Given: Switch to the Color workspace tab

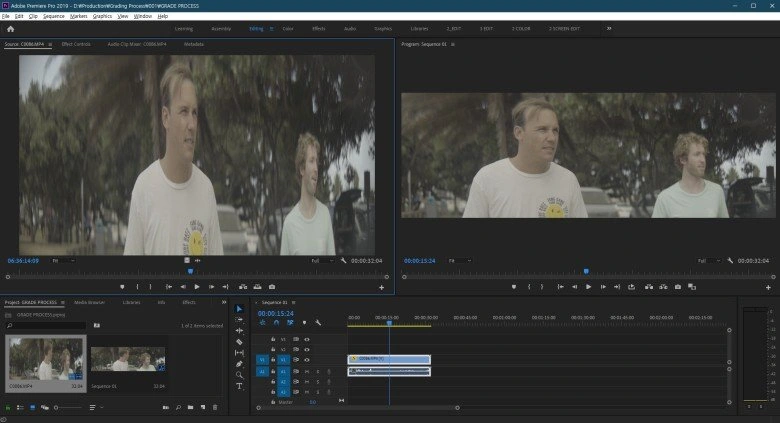Looking at the screenshot, I should (288, 29).
